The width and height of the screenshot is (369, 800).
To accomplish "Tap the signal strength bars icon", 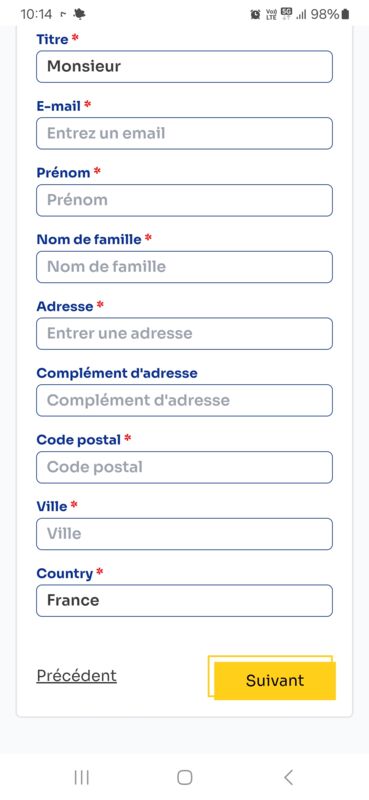I will [x=301, y=15].
